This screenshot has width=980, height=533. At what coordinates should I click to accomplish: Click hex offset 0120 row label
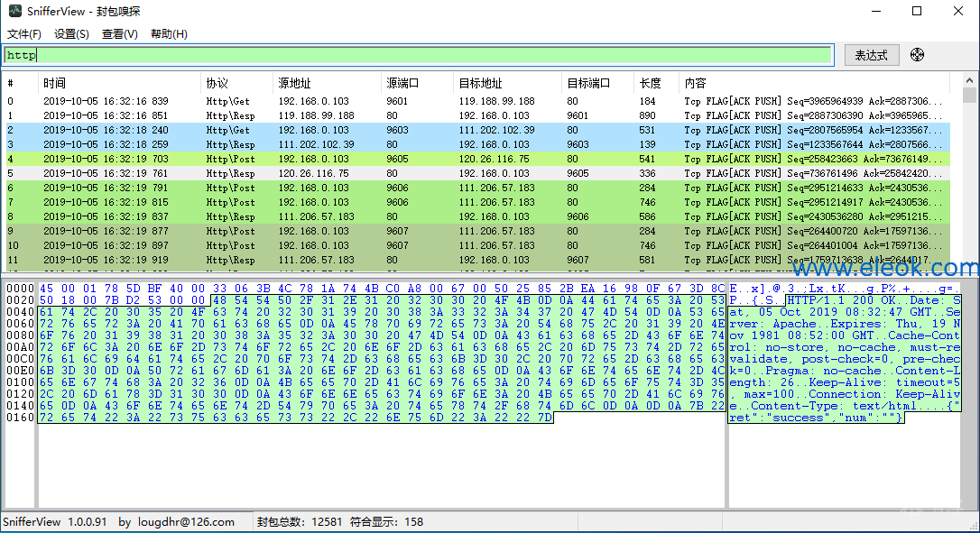click(x=20, y=394)
